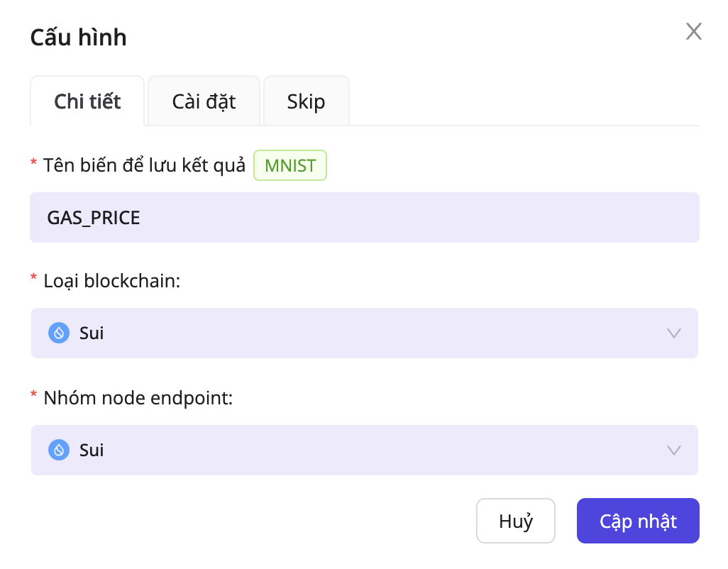Go to the Skip tab
This screenshot has height=569, width=728.
coord(306,101)
